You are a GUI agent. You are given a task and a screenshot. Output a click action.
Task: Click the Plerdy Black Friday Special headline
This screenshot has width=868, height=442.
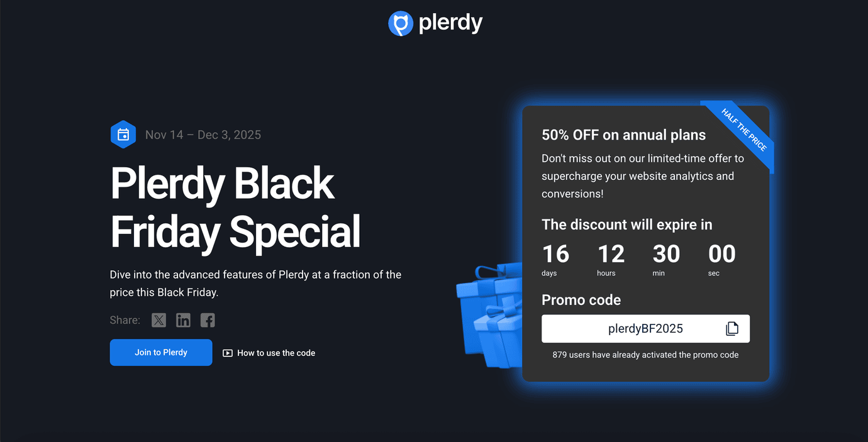(235, 207)
